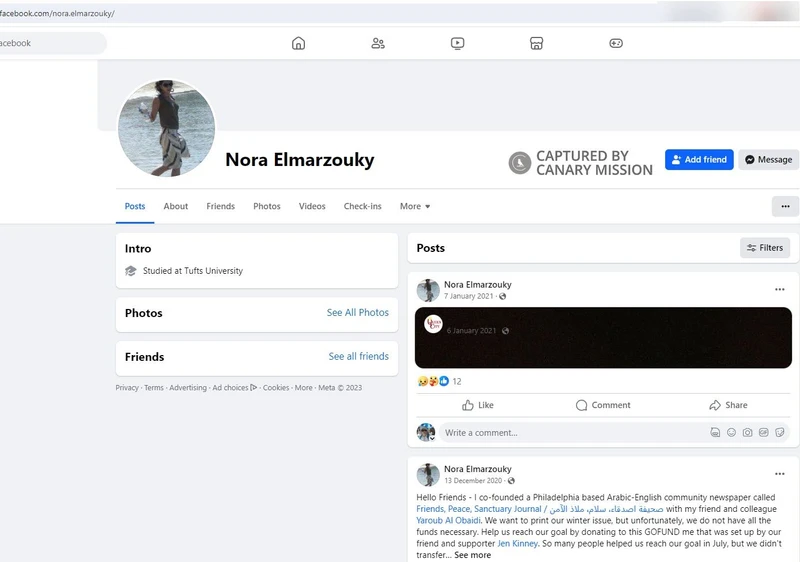
Task: Switch to the About tab
Action: (176, 206)
